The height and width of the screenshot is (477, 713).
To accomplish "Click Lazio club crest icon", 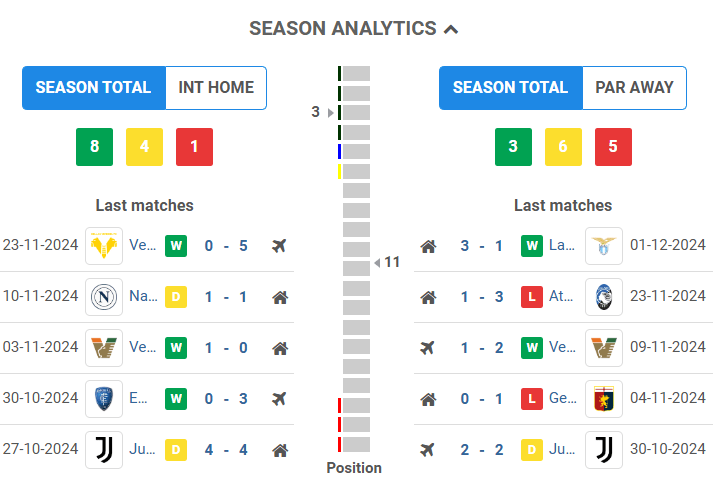I will tap(604, 246).
